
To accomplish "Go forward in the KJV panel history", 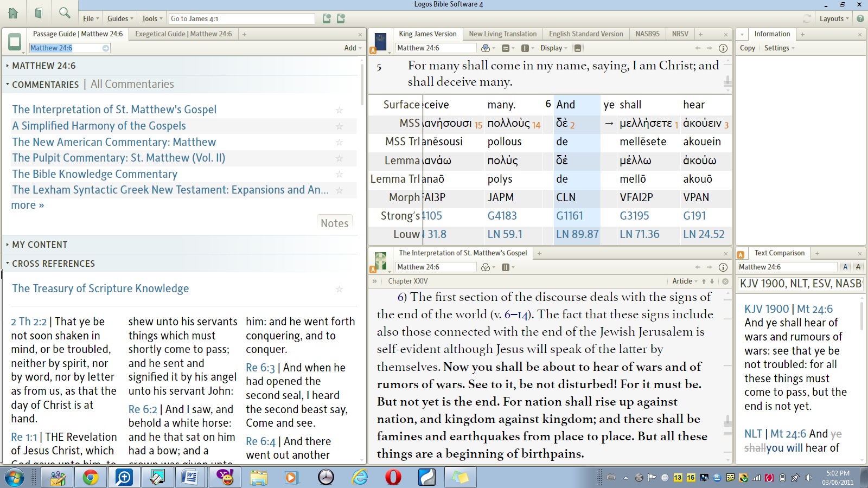I will click(710, 48).
